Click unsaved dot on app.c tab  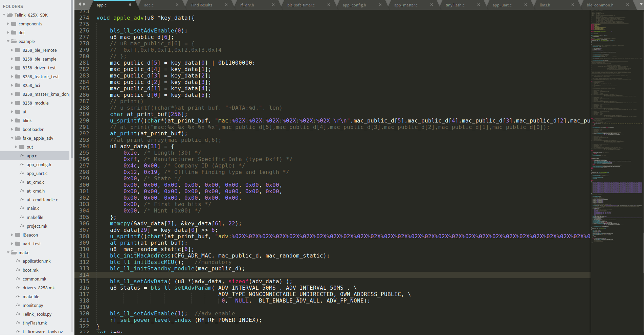(x=130, y=5)
